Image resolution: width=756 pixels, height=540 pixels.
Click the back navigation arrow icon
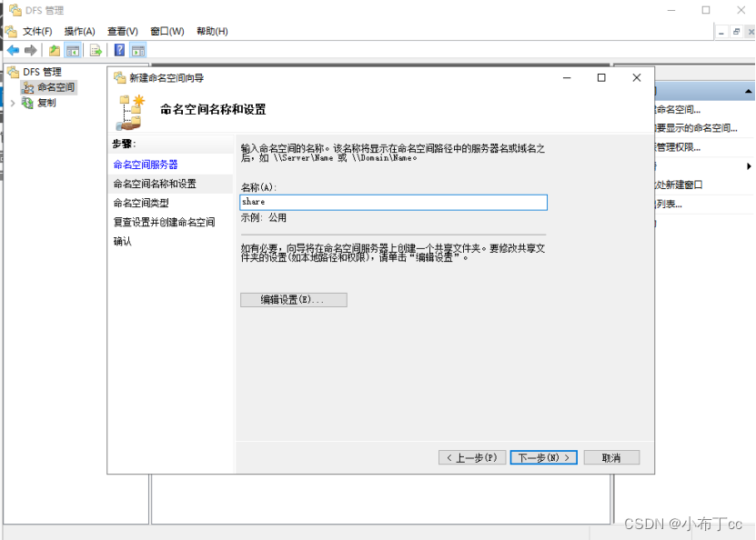pyautogui.click(x=13, y=50)
